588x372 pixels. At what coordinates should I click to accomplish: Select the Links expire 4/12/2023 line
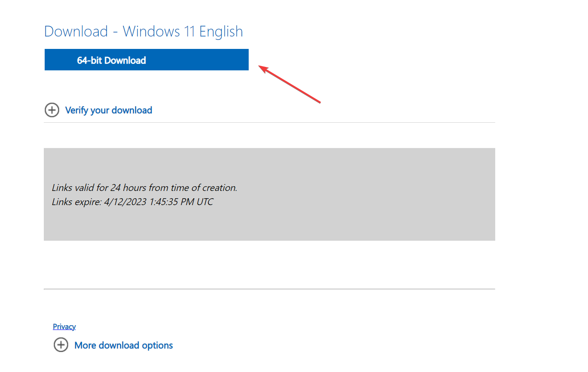pyautogui.click(x=133, y=202)
